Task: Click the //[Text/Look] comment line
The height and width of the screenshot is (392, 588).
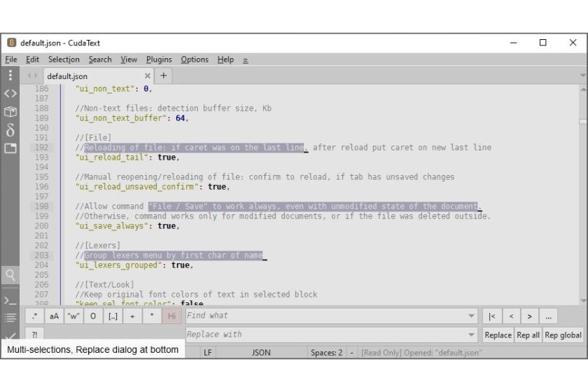Action: pos(104,285)
